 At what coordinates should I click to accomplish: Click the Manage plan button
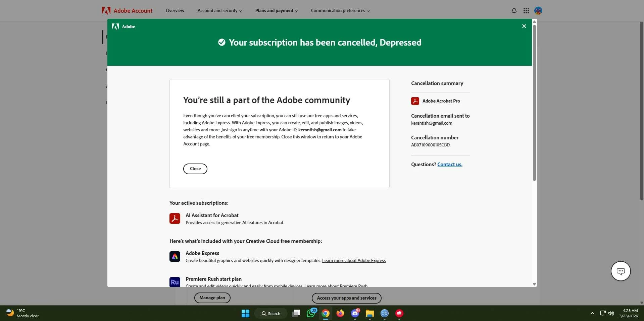point(212,298)
